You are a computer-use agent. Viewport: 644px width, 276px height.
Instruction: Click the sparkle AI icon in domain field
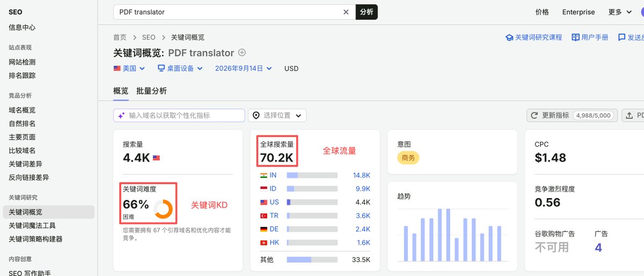tap(121, 116)
